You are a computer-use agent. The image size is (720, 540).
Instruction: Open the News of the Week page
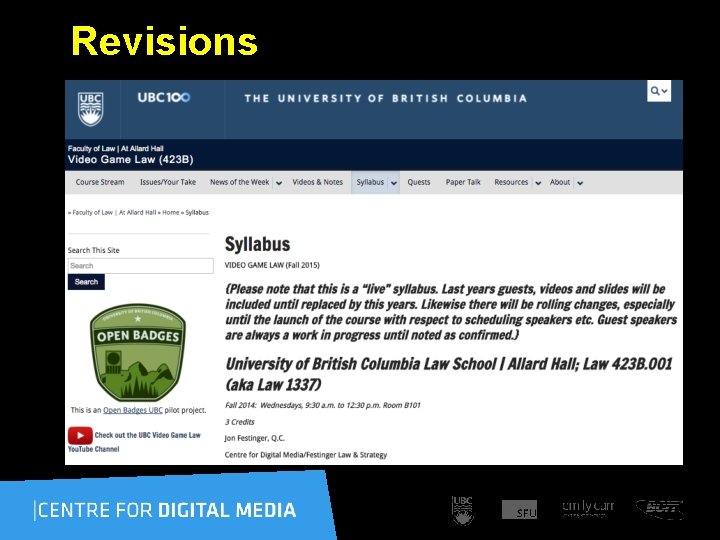coord(240,182)
